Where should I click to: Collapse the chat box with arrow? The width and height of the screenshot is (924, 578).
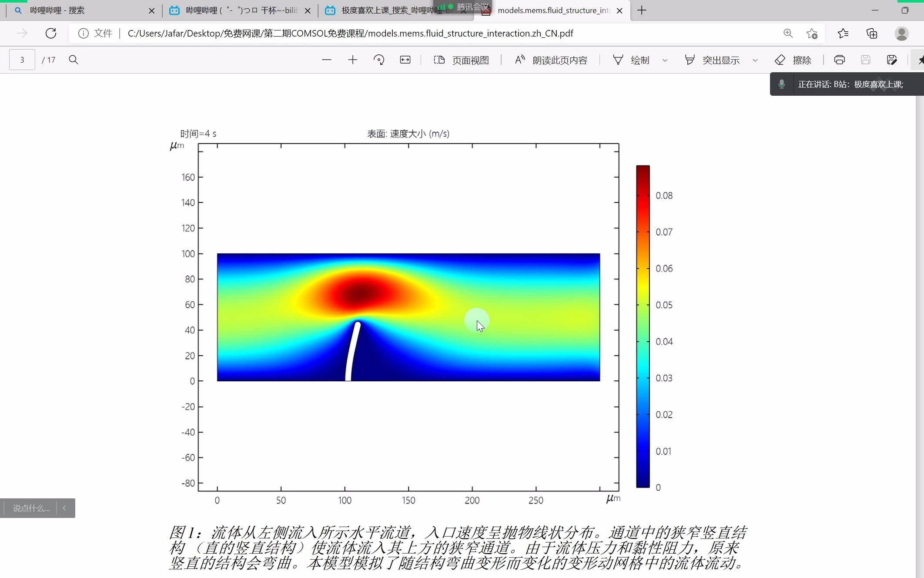pos(64,508)
